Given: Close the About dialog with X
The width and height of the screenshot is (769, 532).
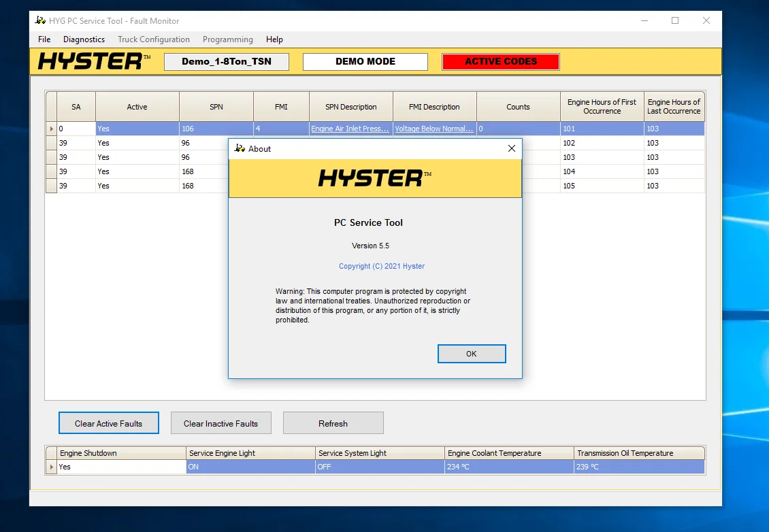Looking at the screenshot, I should (512, 148).
